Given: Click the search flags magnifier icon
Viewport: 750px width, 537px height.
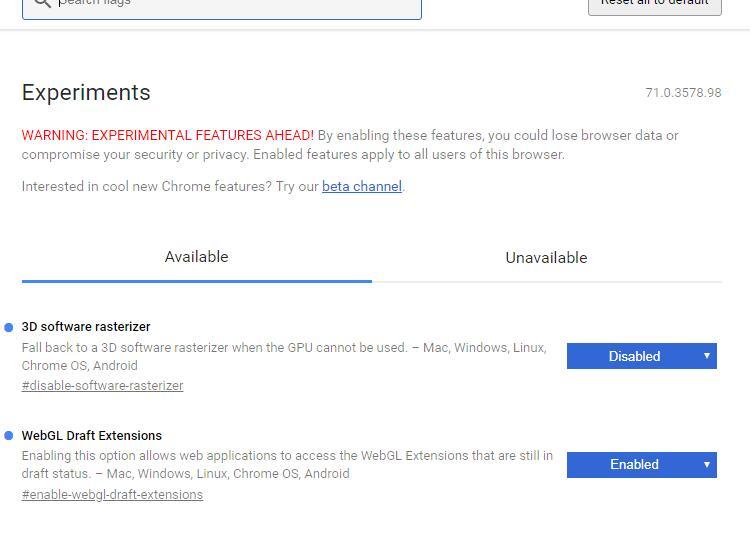Looking at the screenshot, I should (42, 3).
